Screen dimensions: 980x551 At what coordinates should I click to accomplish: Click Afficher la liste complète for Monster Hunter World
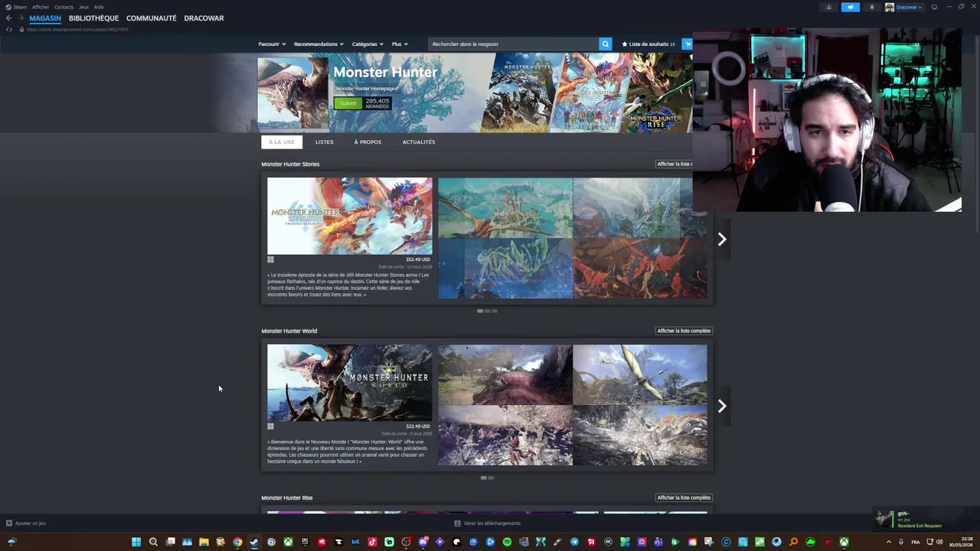[x=684, y=331]
